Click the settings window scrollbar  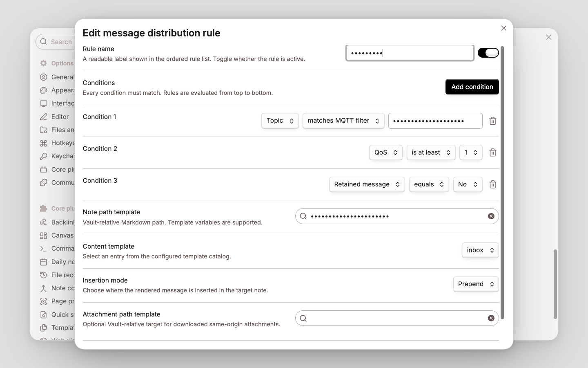[555, 284]
